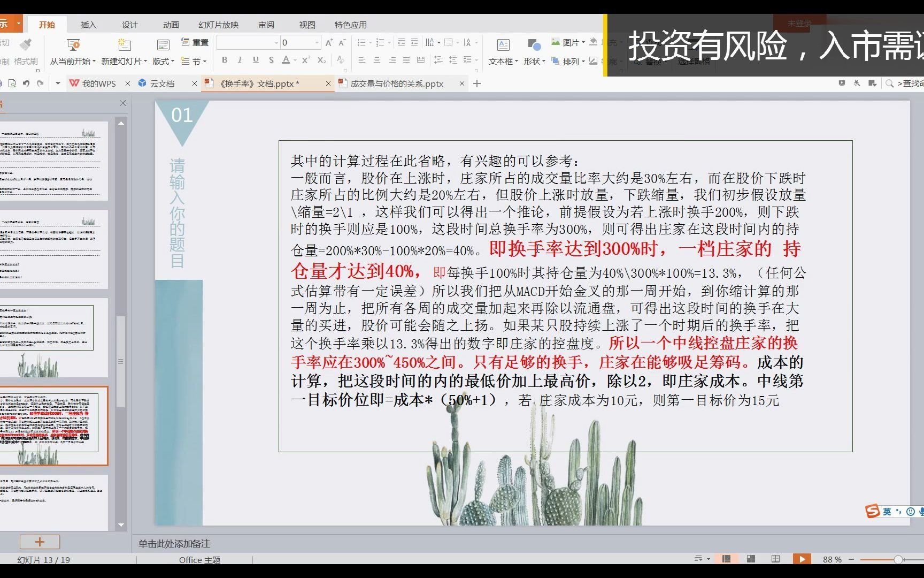This screenshot has width=924, height=578.
Task: Expand the quick access toolbar customize arrow
Action: point(58,83)
